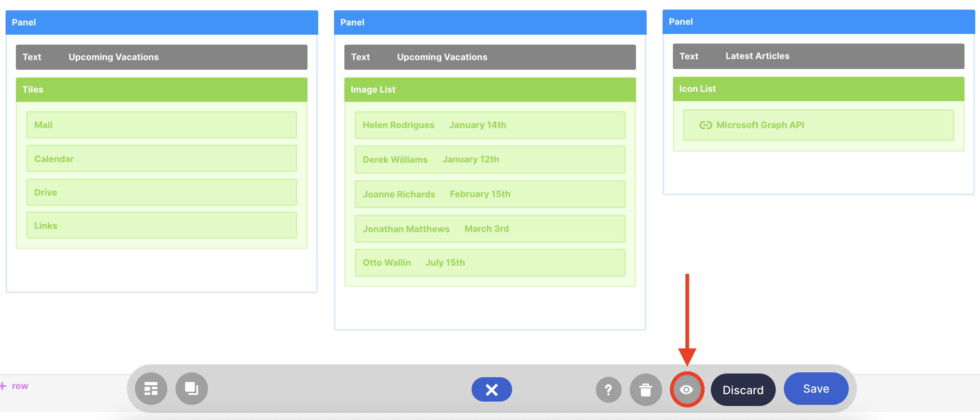Toggle preview with the eye icon

(686, 389)
